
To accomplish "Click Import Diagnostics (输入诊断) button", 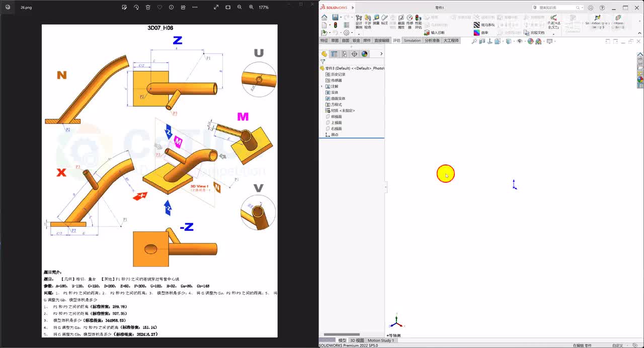I will [434, 33].
